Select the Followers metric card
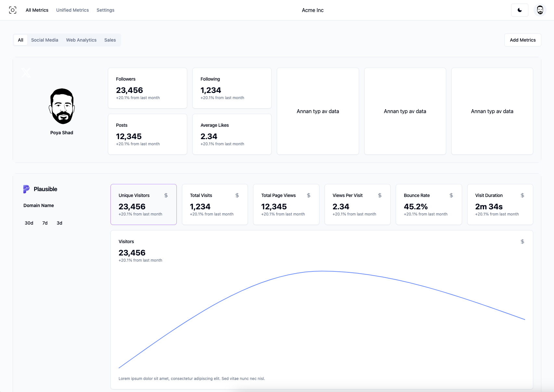Screen dimensions: 554x392 click(147, 88)
